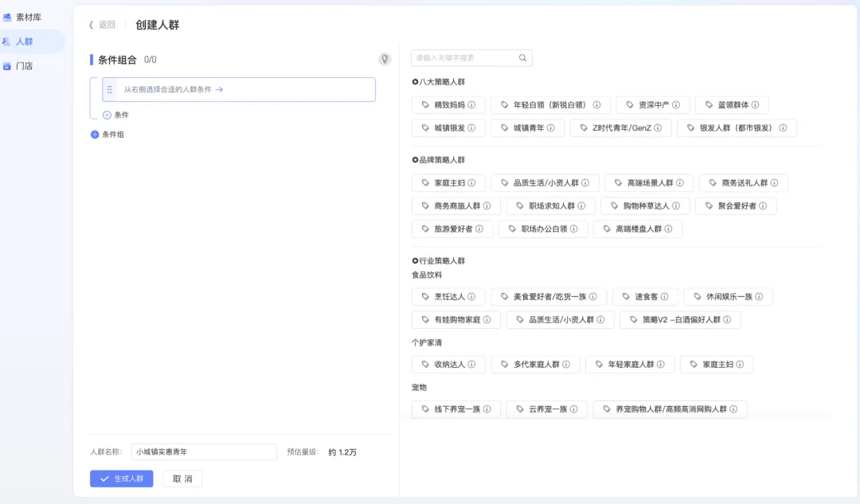Click the 生成人群 button
Viewport: 860px width, 504px height.
[x=121, y=479]
